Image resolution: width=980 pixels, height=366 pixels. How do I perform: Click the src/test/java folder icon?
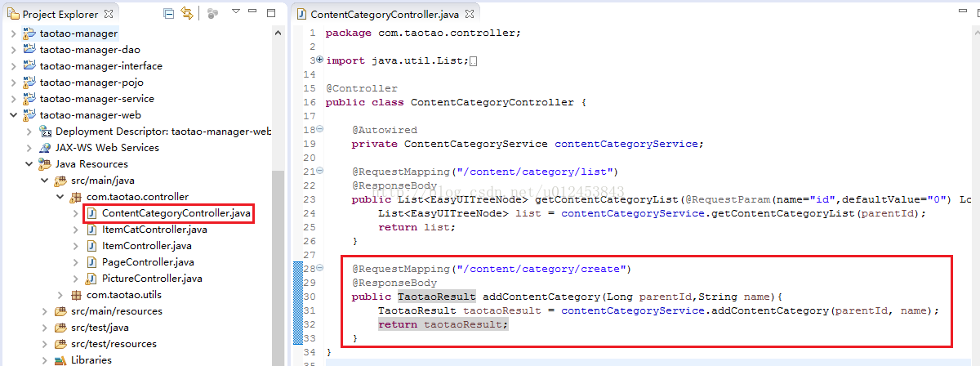tap(60, 328)
